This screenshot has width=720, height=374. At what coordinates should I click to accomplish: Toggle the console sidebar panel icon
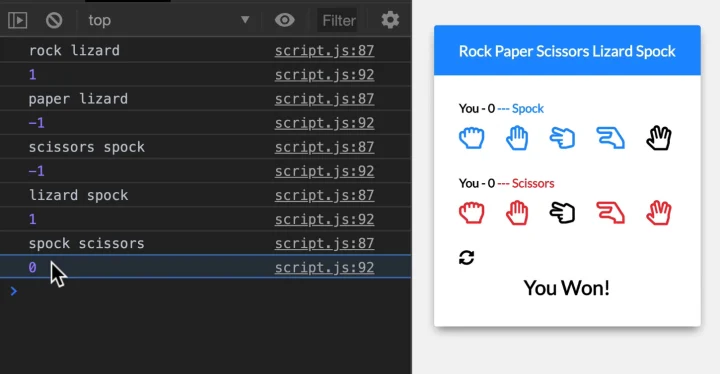coord(17,20)
